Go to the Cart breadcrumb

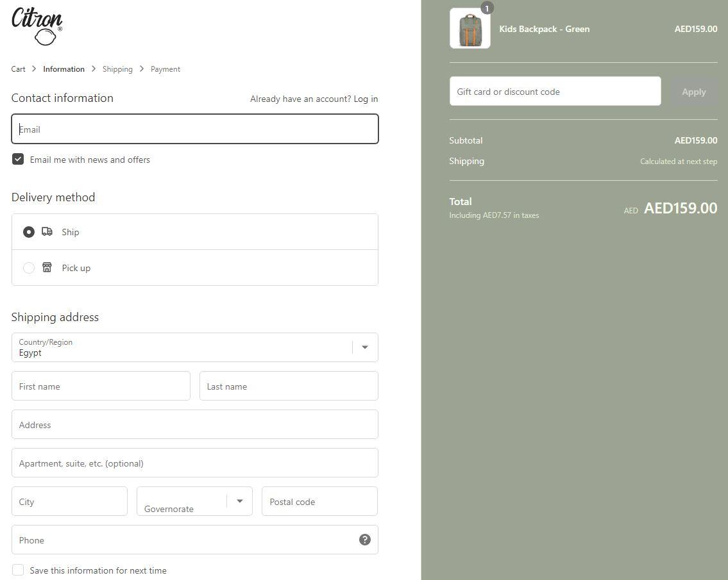18,69
